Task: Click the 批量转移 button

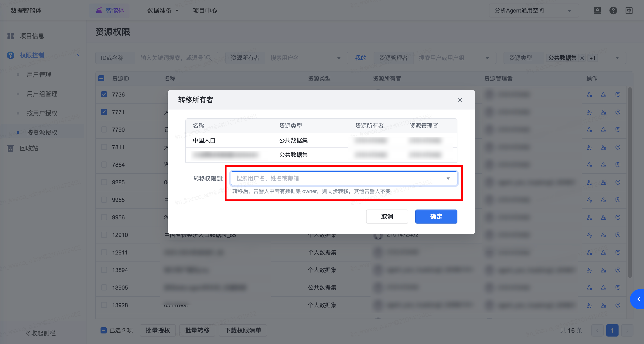Action: click(x=197, y=331)
